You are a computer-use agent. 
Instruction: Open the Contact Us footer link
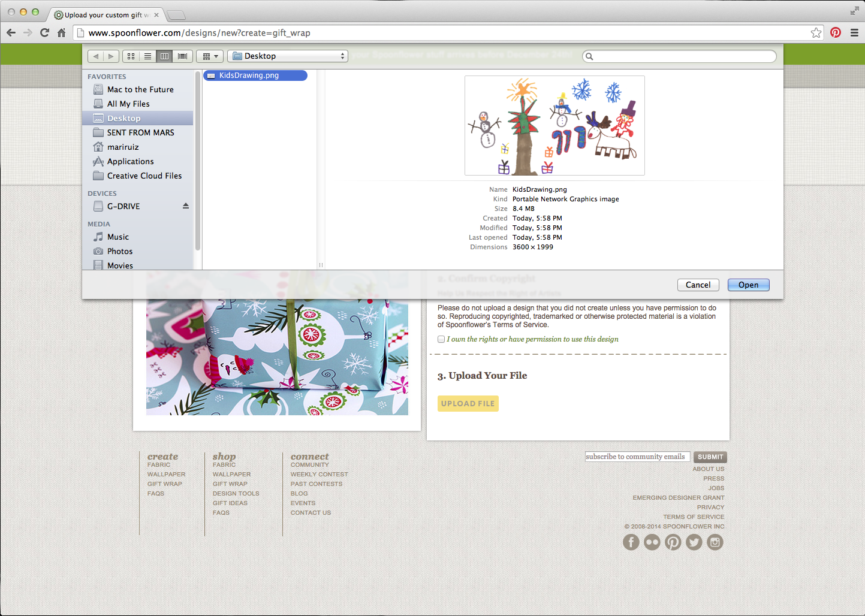(x=311, y=513)
